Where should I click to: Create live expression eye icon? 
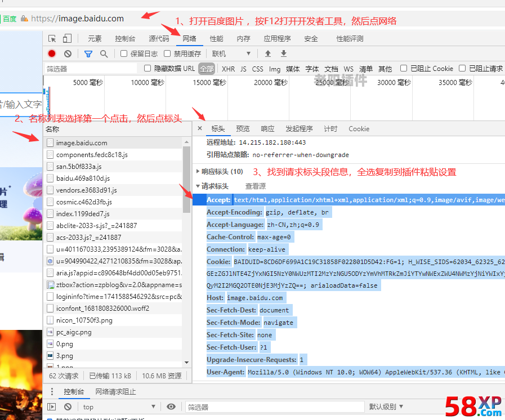[x=171, y=407]
